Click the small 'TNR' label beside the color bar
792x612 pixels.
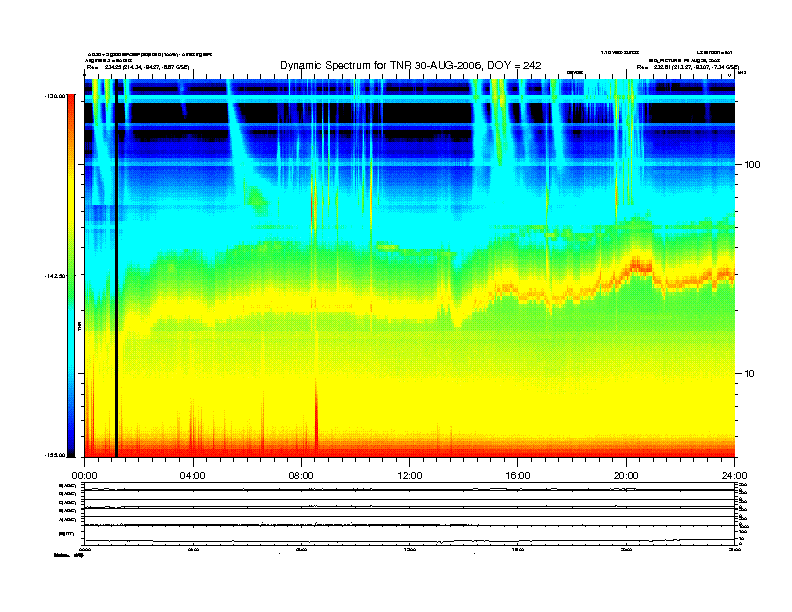(x=79, y=326)
